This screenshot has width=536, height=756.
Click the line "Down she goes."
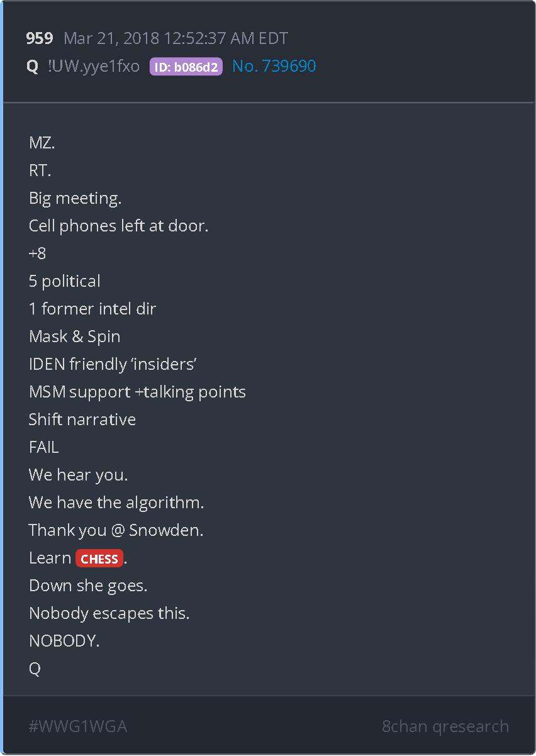coord(88,586)
